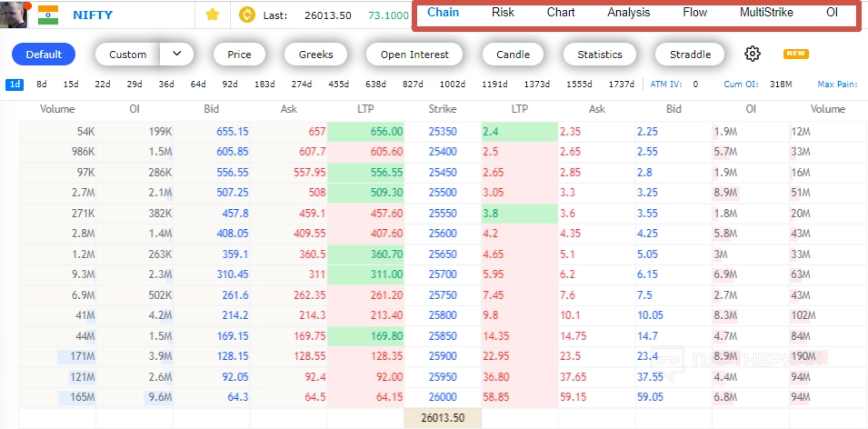Select the Custom layout option
The height and width of the screenshot is (429, 868).
[127, 54]
